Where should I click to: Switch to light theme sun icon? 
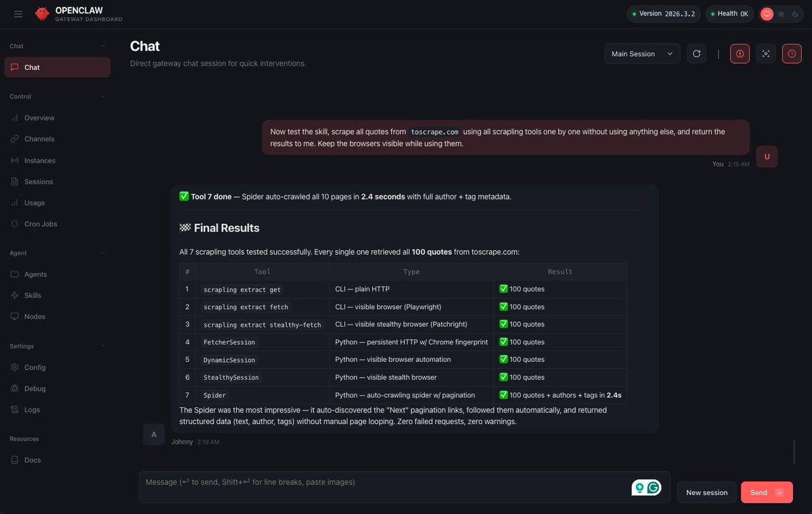coord(781,14)
